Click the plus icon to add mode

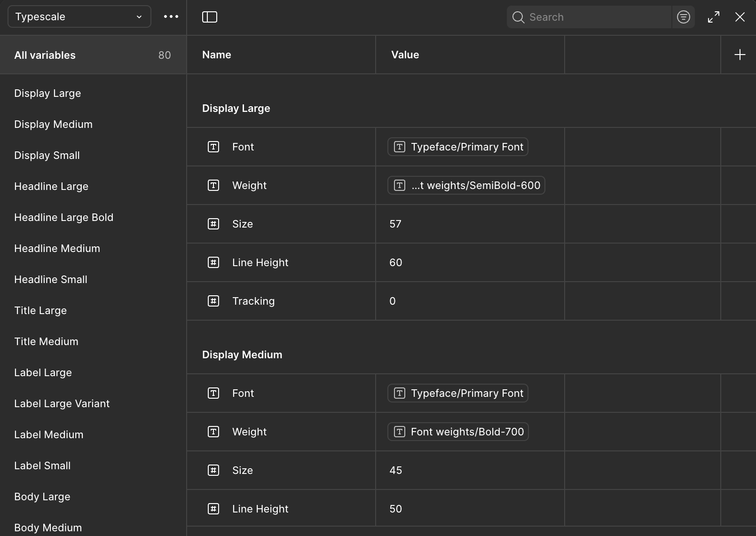click(740, 55)
